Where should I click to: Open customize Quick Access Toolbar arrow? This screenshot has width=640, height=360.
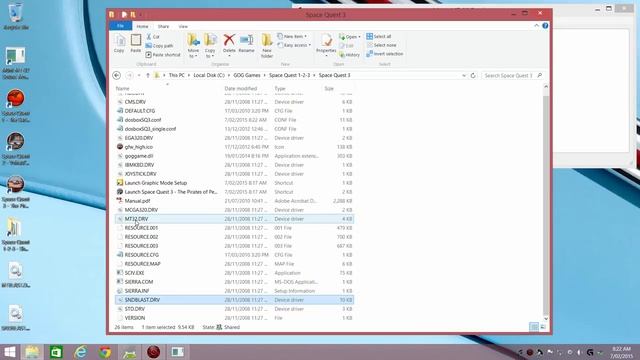point(141,15)
